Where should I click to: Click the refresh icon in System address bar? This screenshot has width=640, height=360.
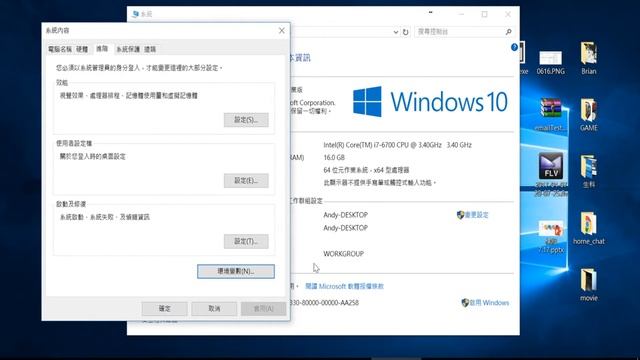pos(405,32)
